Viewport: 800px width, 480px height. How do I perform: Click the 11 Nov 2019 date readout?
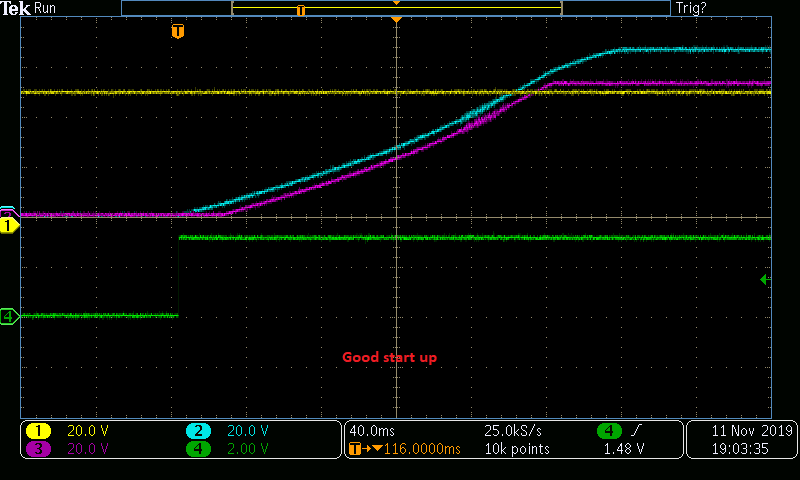752,431
